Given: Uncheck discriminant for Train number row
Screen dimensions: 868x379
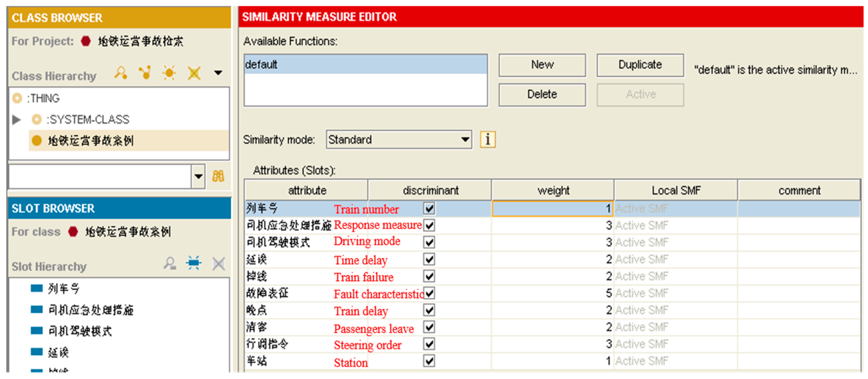Looking at the screenshot, I should (x=429, y=209).
